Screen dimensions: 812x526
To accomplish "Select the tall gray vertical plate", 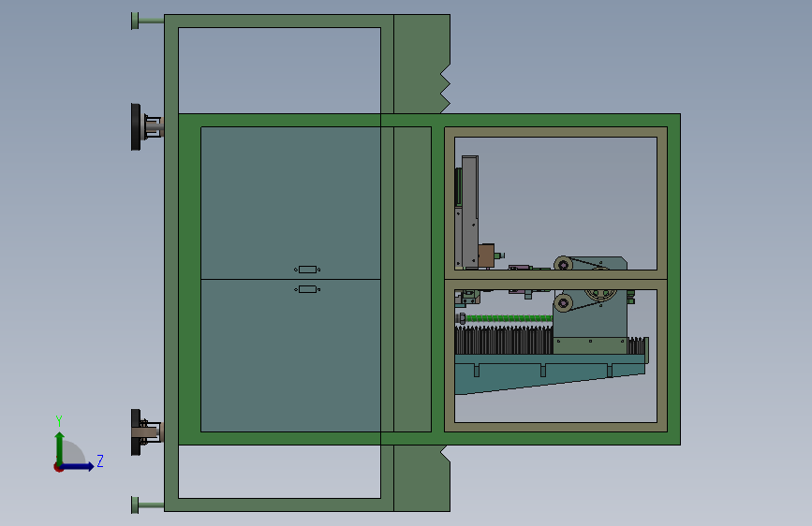I will (470, 212).
